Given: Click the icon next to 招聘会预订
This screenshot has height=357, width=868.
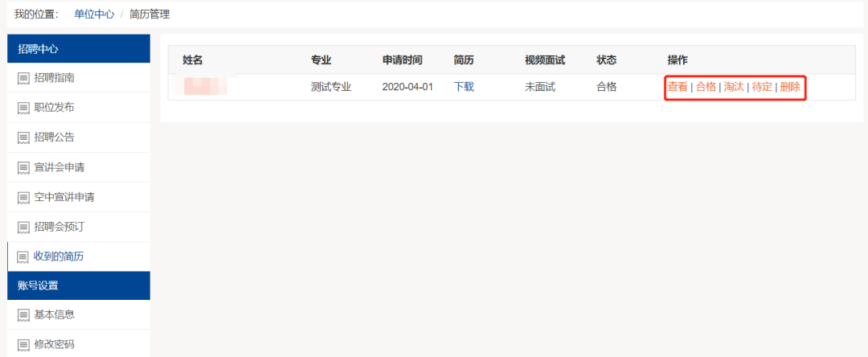Looking at the screenshot, I should coord(23,227).
